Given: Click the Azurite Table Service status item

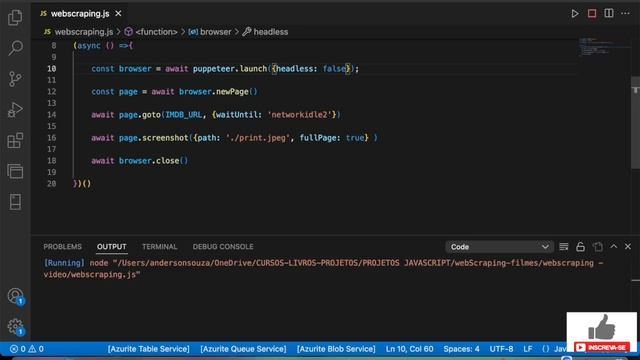Looking at the screenshot, I should (x=149, y=349).
